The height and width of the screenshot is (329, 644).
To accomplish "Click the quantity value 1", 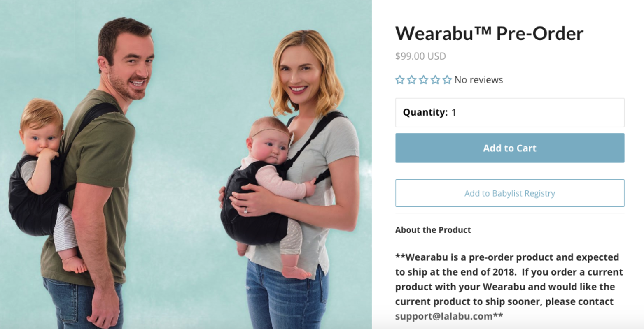I will point(454,113).
